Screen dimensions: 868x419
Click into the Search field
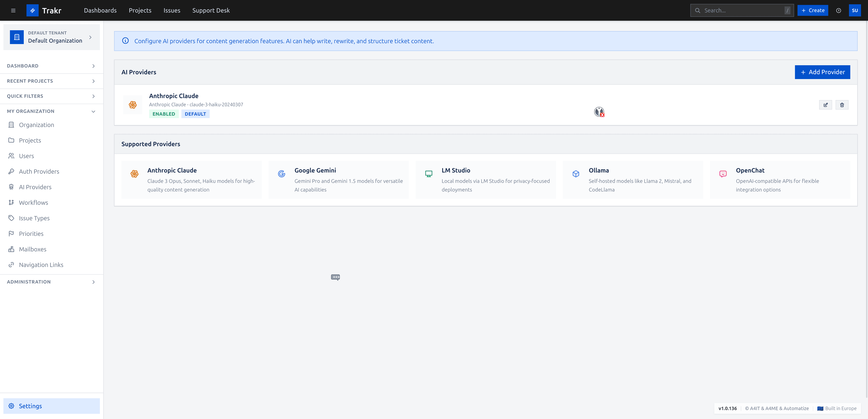[741, 10]
